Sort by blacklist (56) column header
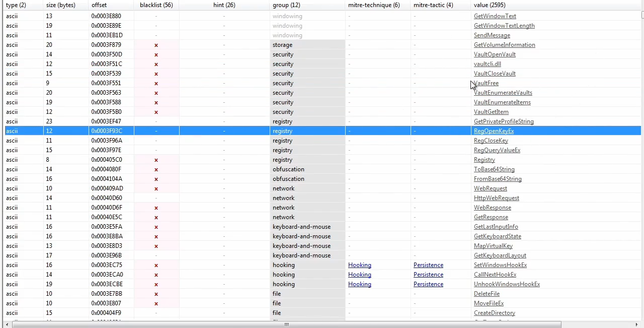Image resolution: width=644 pixels, height=328 pixels. point(156,5)
